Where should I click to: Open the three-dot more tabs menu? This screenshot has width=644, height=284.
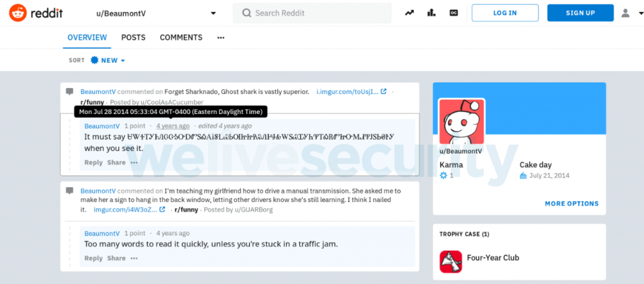pos(221,38)
